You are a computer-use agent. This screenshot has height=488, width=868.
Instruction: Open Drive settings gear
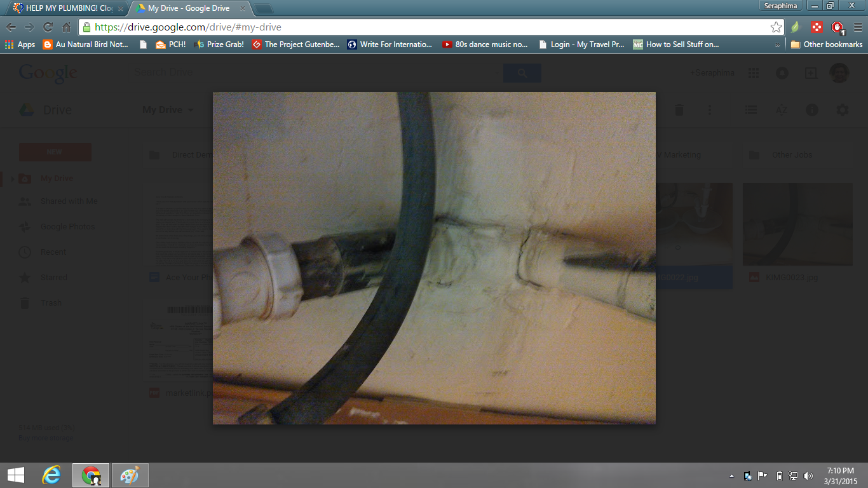[842, 110]
